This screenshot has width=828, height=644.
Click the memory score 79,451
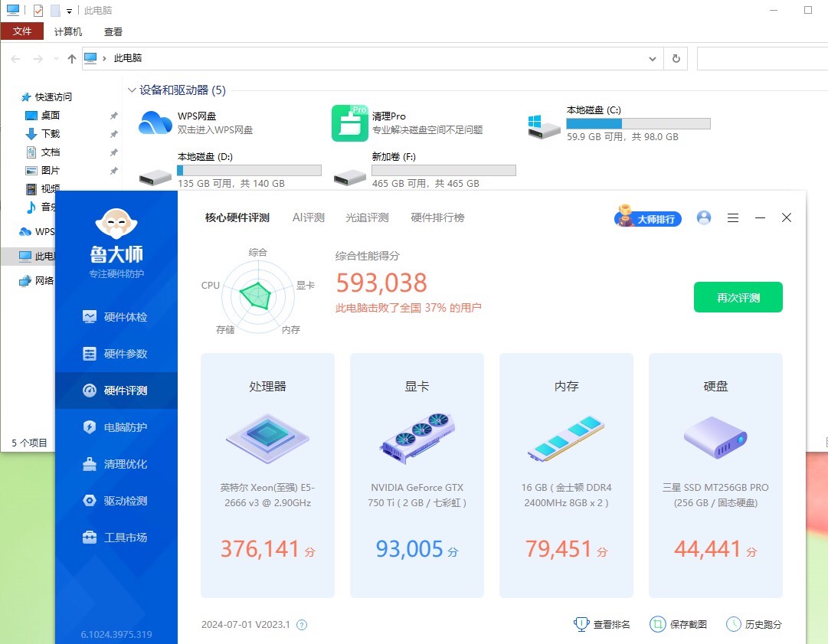(x=558, y=548)
